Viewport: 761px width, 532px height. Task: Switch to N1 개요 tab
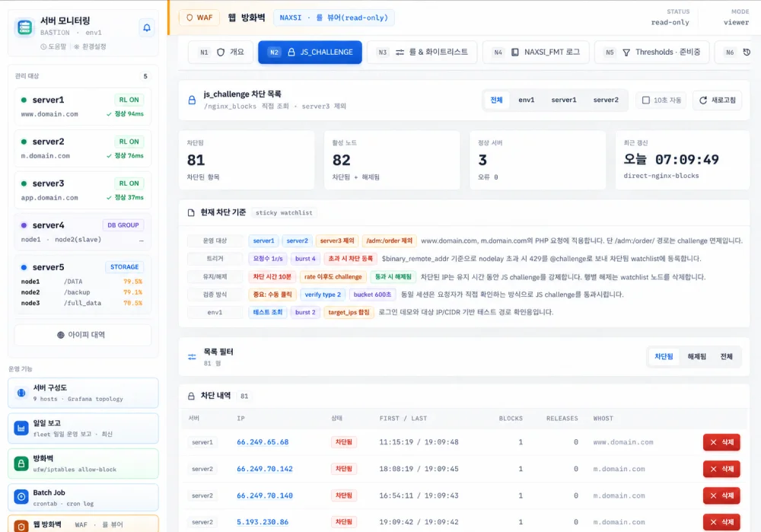click(221, 52)
